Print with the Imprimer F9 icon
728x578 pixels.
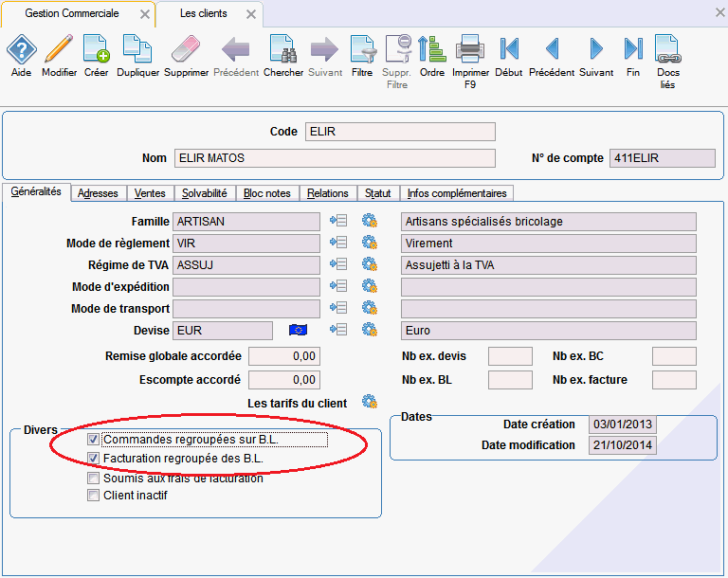[470, 49]
